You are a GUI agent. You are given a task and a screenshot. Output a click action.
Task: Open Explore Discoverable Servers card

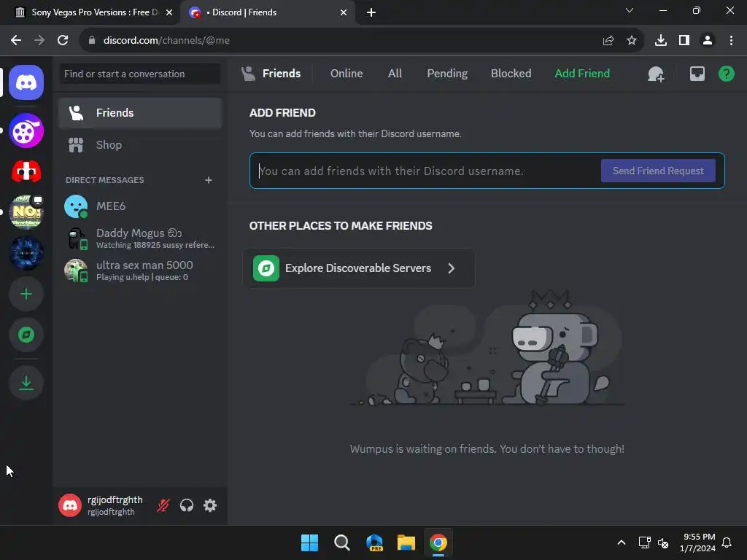(x=359, y=268)
